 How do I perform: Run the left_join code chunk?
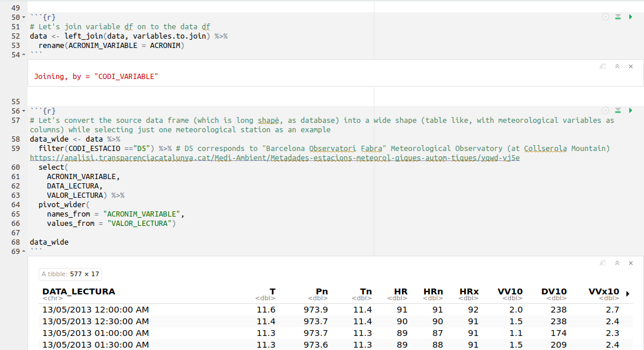(631, 17)
